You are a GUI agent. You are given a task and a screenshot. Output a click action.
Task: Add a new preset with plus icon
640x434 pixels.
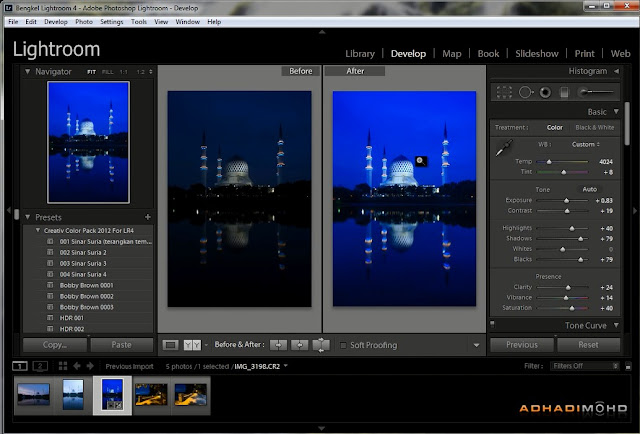tap(148, 217)
